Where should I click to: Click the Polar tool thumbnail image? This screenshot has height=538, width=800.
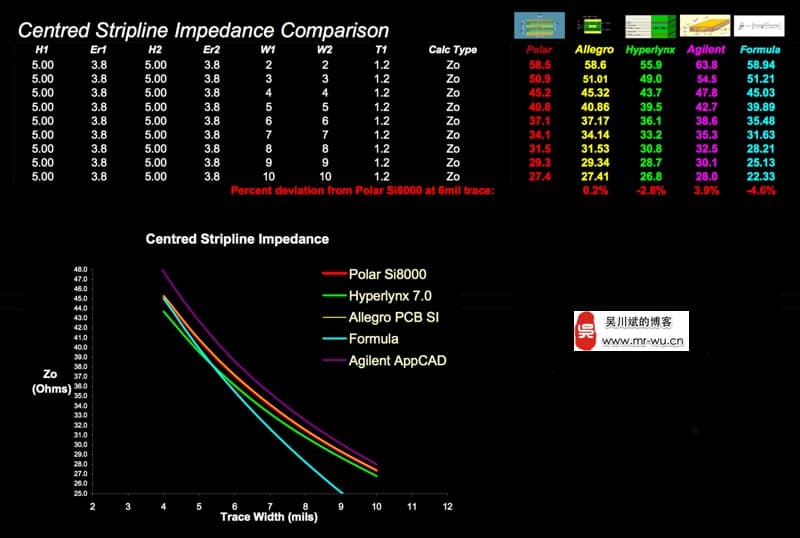[539, 26]
